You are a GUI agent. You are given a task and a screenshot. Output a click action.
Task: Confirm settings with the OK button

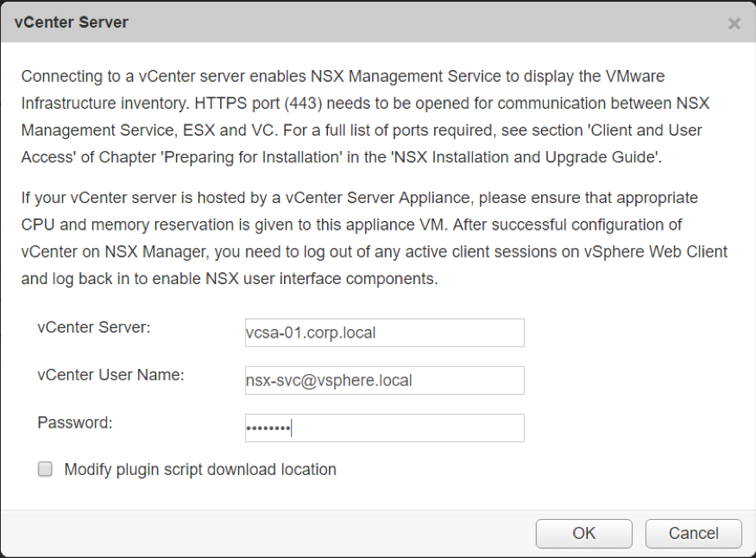(x=584, y=534)
